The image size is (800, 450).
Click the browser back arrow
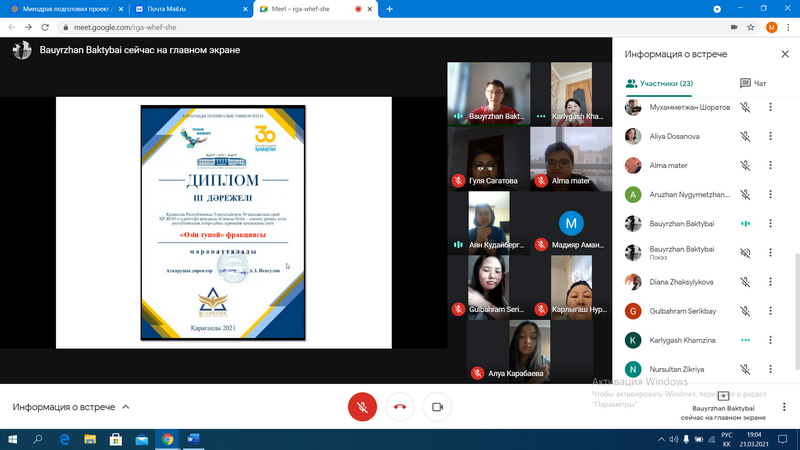(x=11, y=27)
